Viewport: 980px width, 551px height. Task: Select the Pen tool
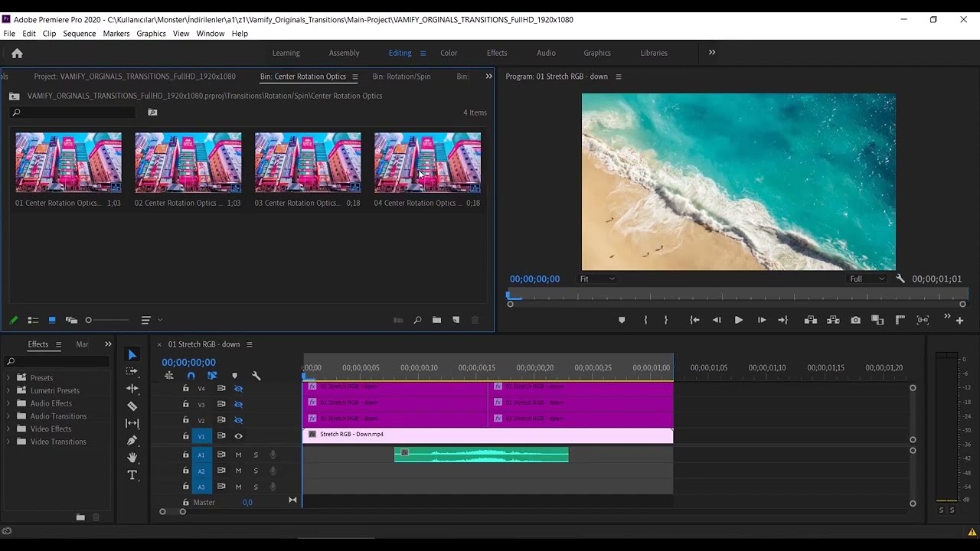132,441
